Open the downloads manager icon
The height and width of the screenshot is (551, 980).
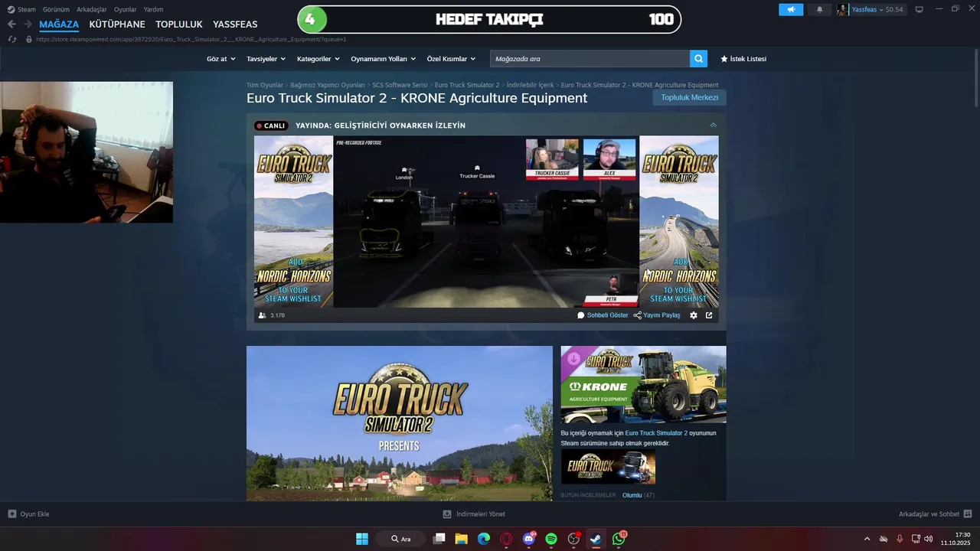pos(447,514)
